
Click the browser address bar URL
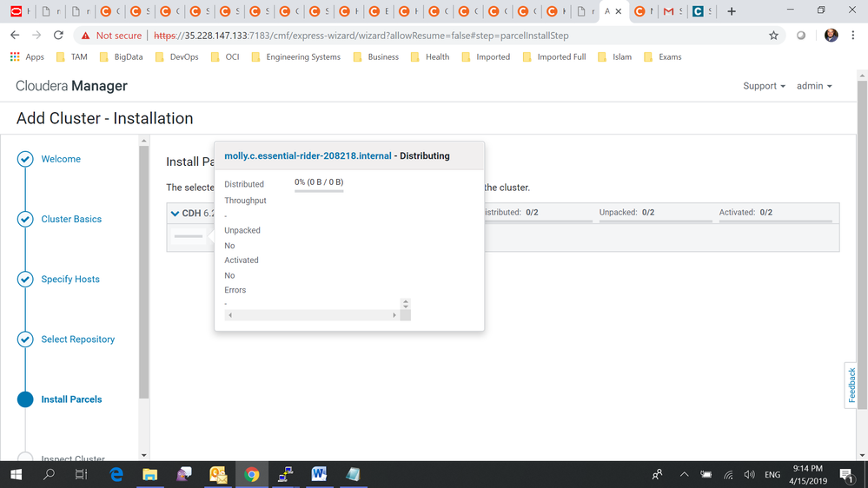click(x=361, y=36)
